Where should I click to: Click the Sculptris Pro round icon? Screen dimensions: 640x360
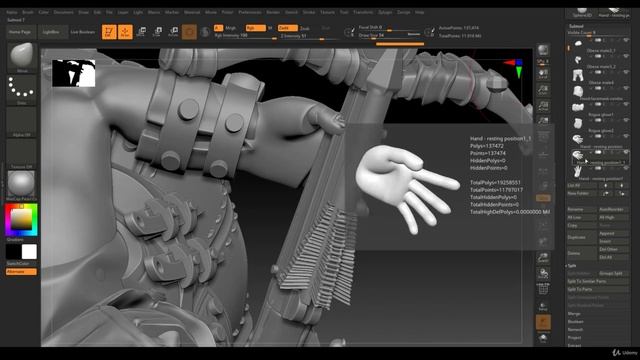[x=205, y=32]
